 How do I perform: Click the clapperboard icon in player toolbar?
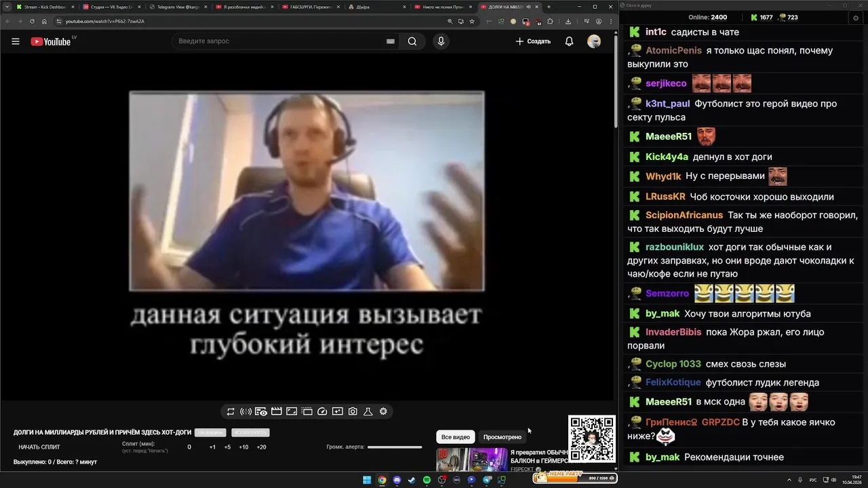(x=276, y=411)
